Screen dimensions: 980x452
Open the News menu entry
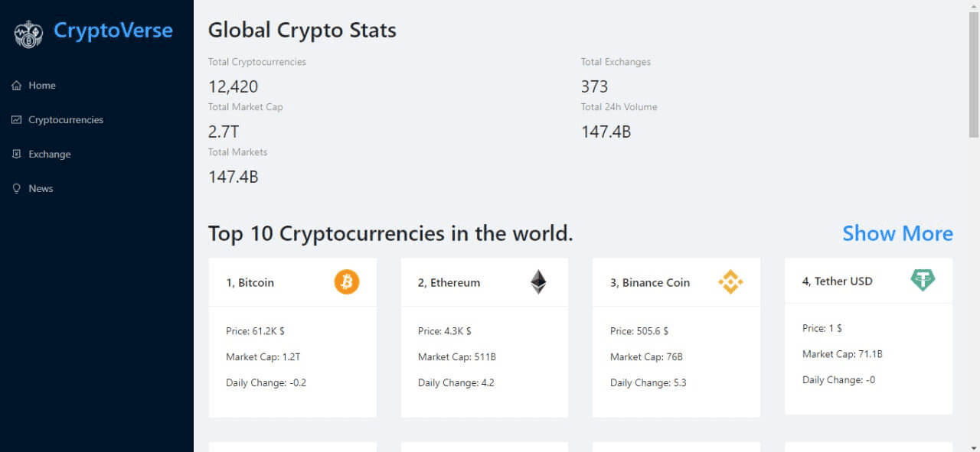coord(41,188)
